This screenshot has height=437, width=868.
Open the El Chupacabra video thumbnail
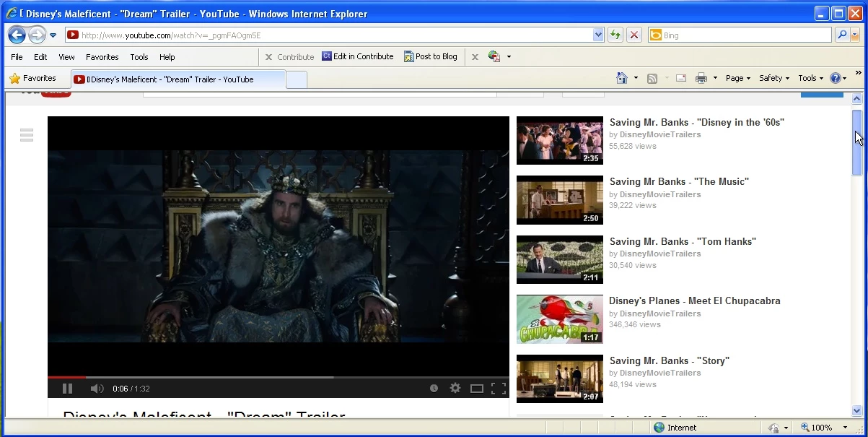pyautogui.click(x=560, y=319)
